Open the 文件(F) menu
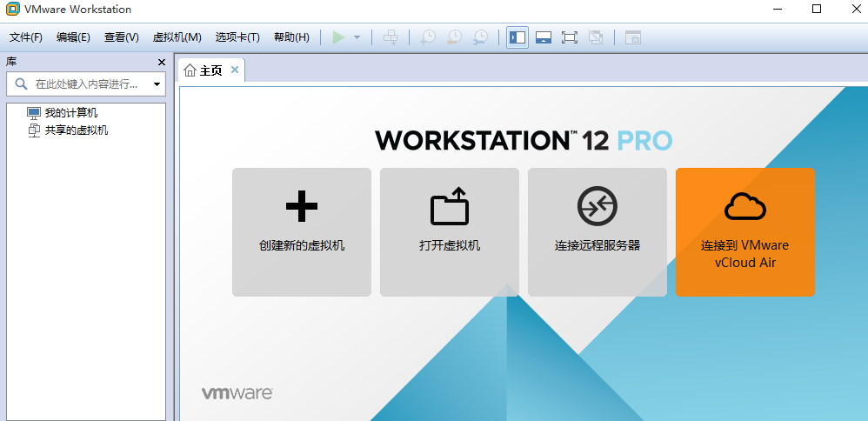Viewport: 868px width, 421px height. click(26, 37)
